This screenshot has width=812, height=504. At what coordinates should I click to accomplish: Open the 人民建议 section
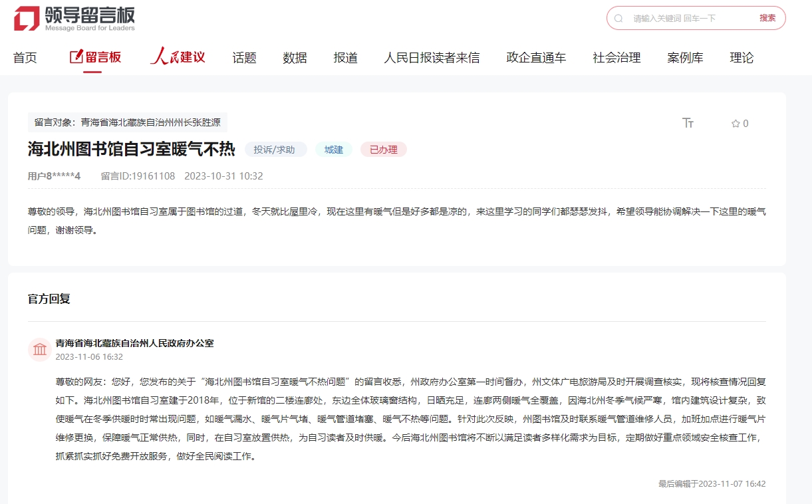(x=178, y=57)
